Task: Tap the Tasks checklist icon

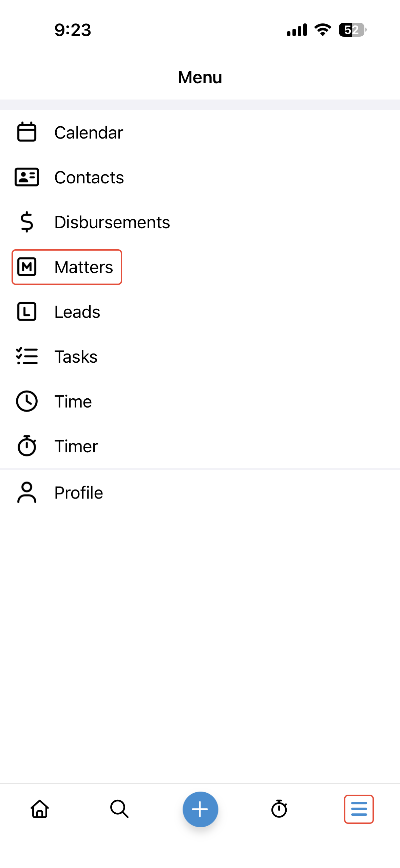Action: pos(27,357)
